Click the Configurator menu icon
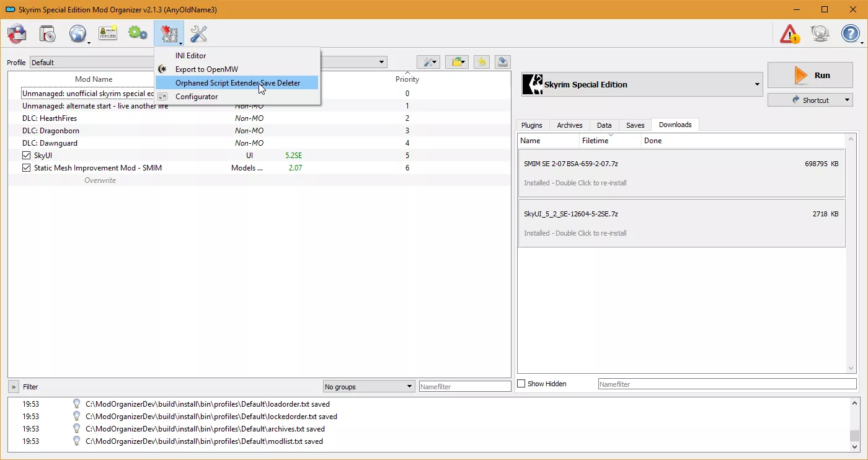 click(162, 97)
